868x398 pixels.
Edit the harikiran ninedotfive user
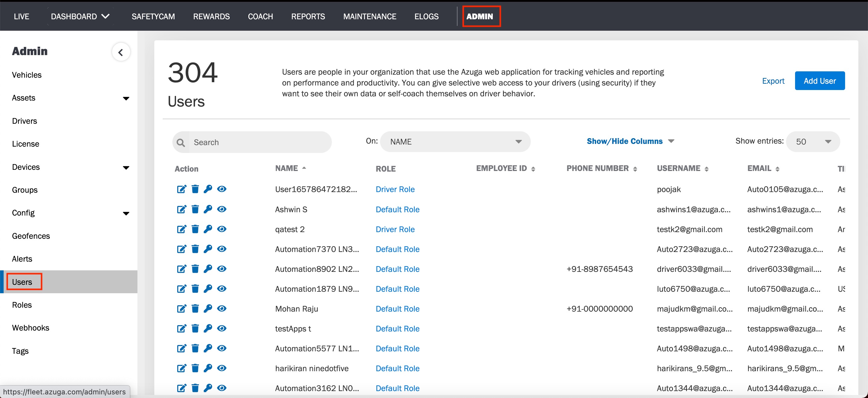182,368
